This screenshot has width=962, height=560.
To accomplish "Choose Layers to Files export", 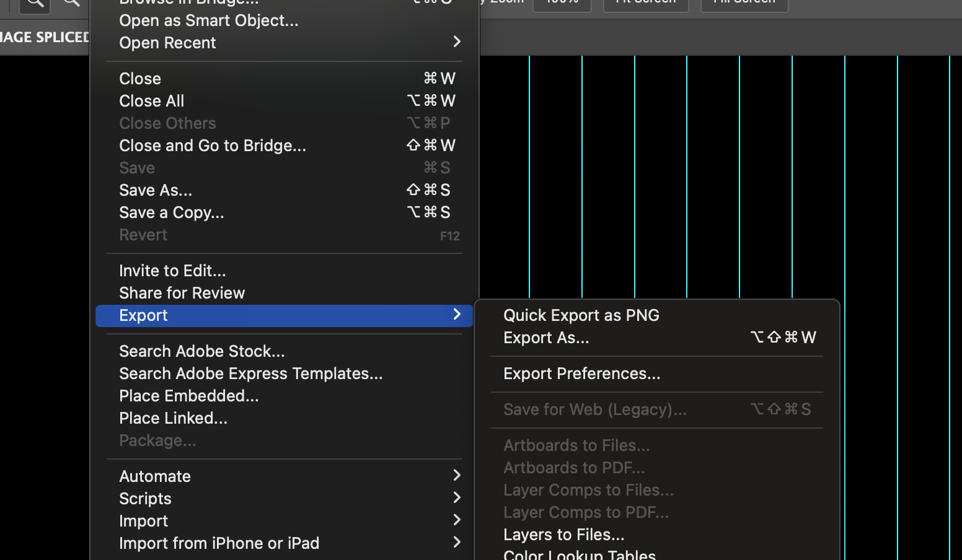I will (x=563, y=534).
